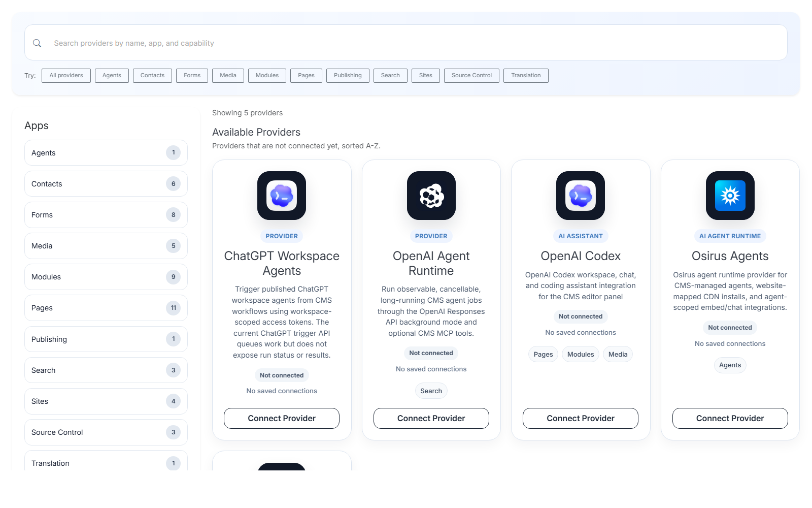Viewport: 812px width, 508px height.
Task: Click the AI ASSISTANT badge on OpenAI Codex
Action: click(x=581, y=236)
